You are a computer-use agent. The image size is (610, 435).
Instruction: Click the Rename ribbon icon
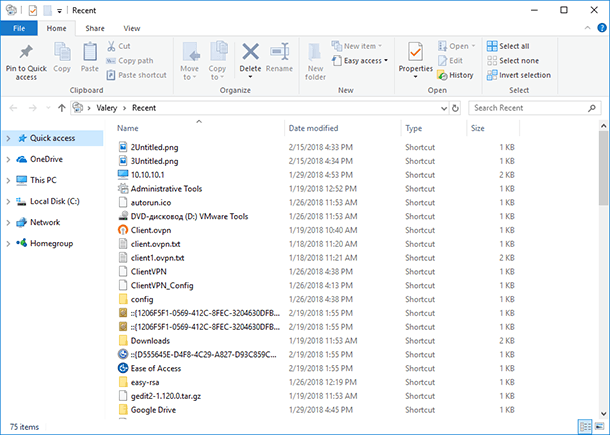pos(279,52)
